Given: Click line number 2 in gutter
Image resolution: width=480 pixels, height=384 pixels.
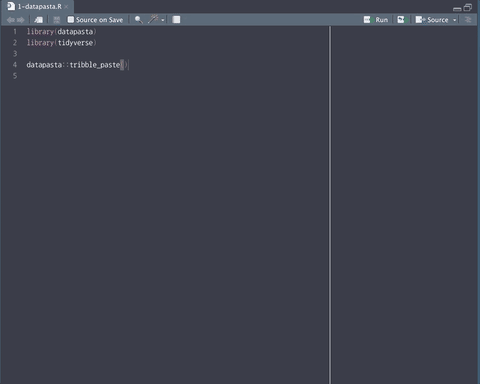Looking at the screenshot, I should point(15,43).
